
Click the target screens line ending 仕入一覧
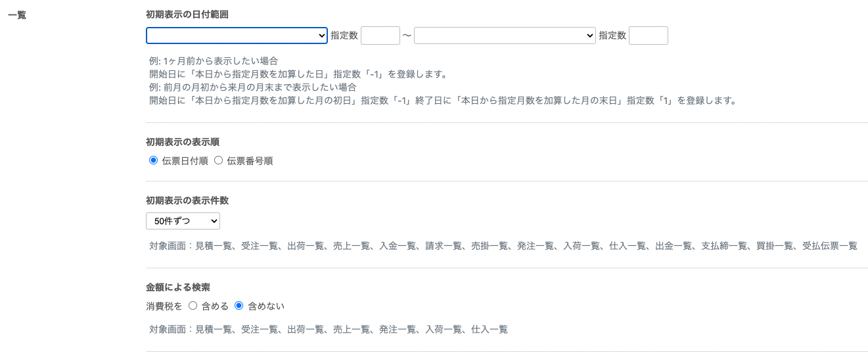click(x=329, y=329)
